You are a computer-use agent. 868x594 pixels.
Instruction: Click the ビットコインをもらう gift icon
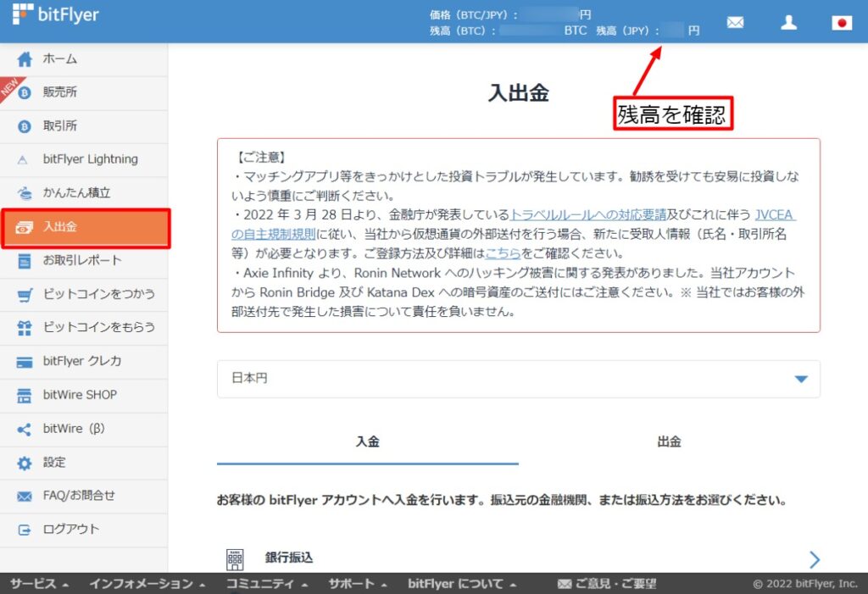coord(25,328)
